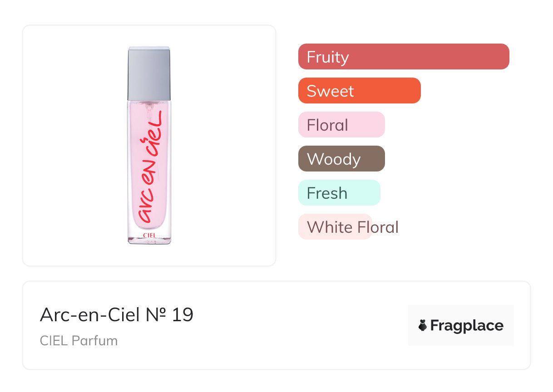Click the Fragplace flower logo icon
The height and width of the screenshot is (392, 553).
(423, 325)
